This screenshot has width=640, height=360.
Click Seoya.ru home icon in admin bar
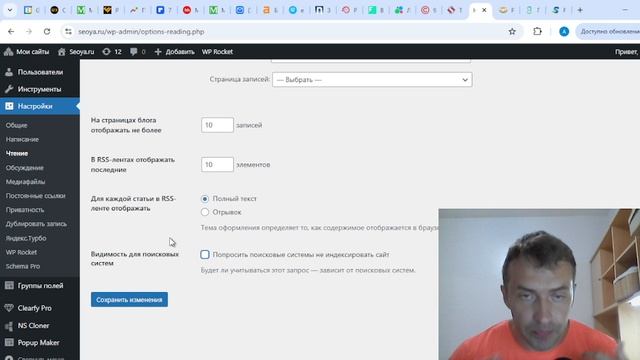pos(62,52)
